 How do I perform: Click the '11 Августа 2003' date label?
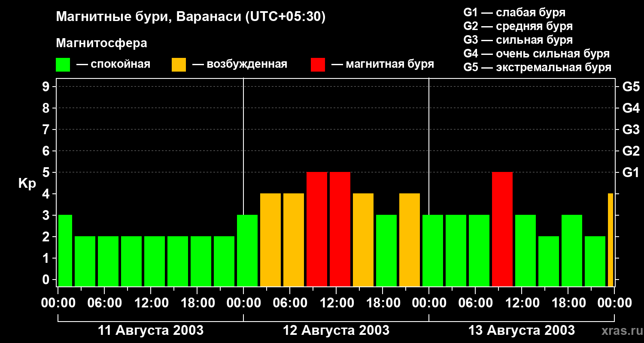151,331
